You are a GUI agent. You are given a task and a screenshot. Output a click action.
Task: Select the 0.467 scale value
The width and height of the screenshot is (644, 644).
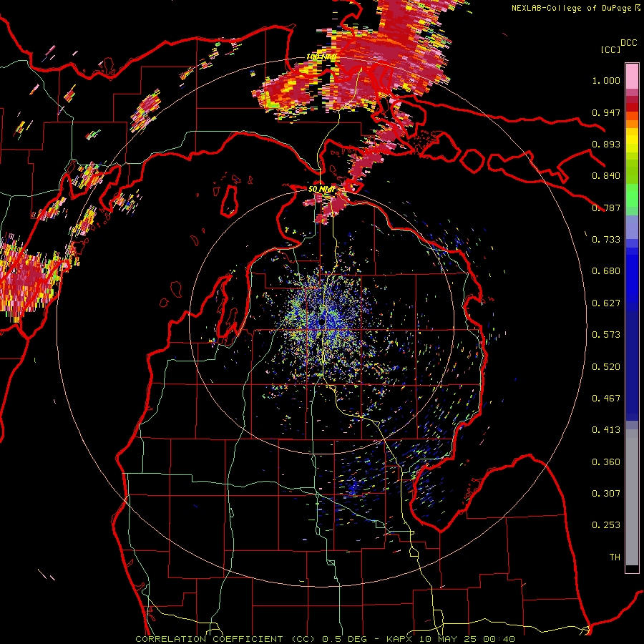(x=606, y=399)
